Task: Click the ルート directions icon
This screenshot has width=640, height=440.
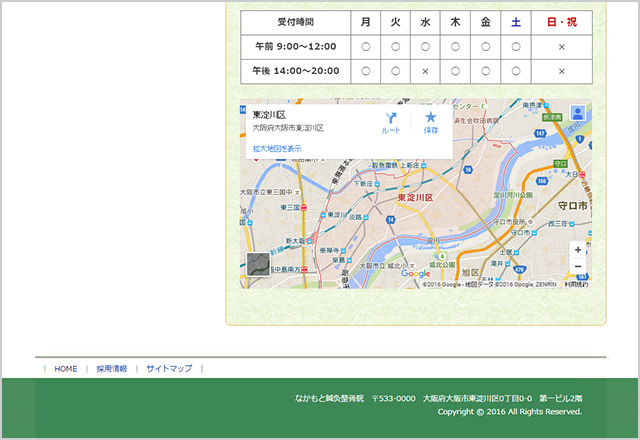Action: [391, 118]
